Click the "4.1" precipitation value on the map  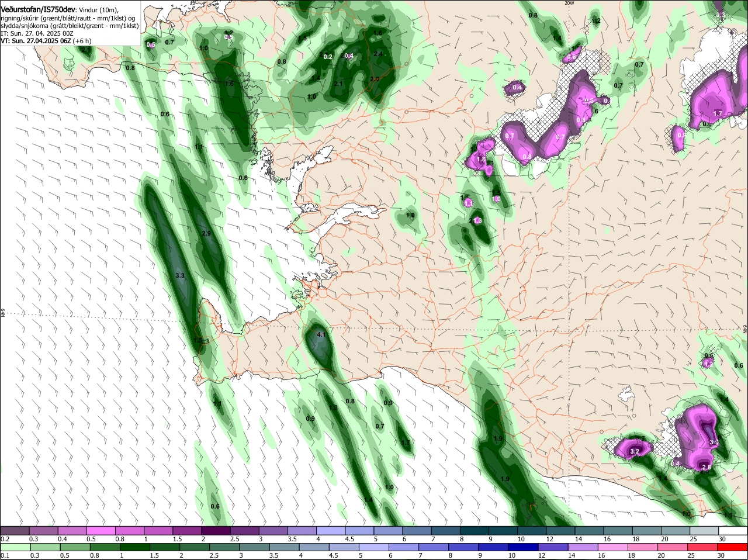tap(321, 335)
